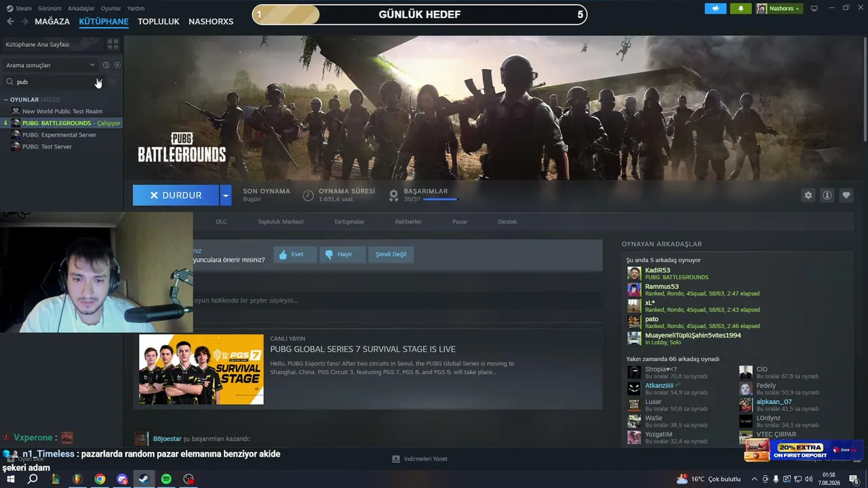The height and width of the screenshot is (488, 868).
Task: Click the library search field
Action: click(x=54, y=82)
